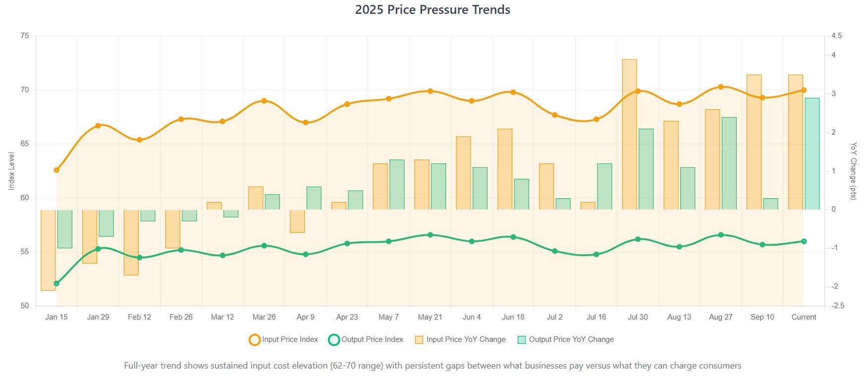Click the Output Price YoY Change legend swatch
Image resolution: width=868 pixels, height=380 pixels.
(521, 340)
